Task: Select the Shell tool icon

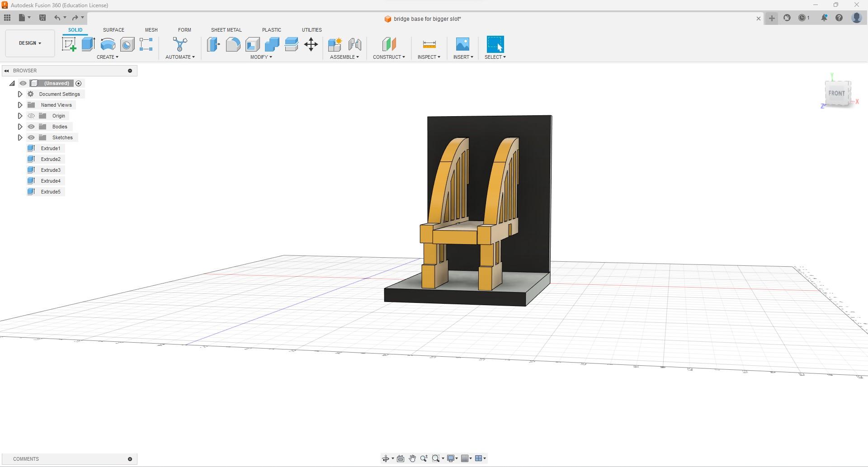Action: 253,44
